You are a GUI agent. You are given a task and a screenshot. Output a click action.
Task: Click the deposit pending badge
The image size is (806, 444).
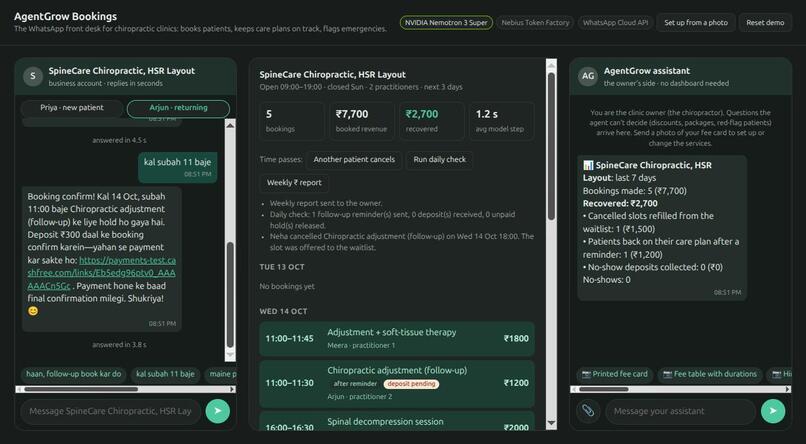(x=411, y=384)
